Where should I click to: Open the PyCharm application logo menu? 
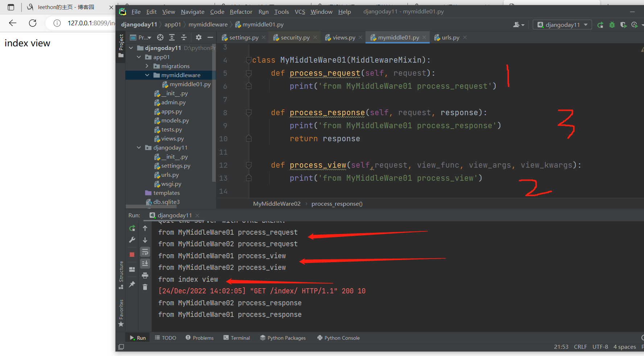tap(123, 12)
